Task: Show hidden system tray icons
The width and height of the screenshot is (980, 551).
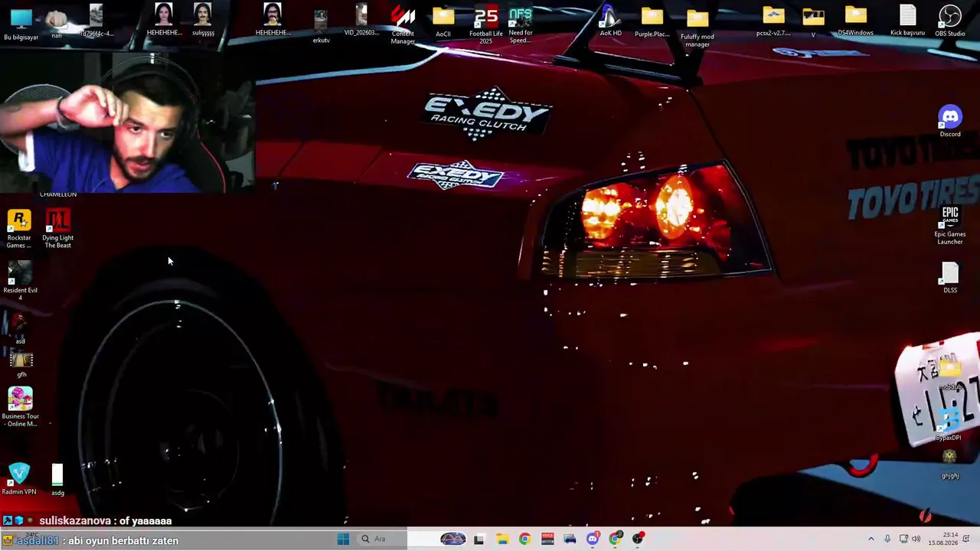Action: [871, 539]
